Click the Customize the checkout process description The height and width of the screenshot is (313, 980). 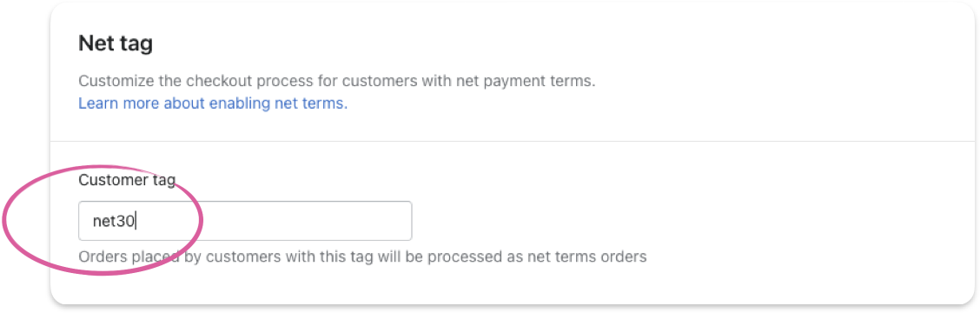point(337,82)
